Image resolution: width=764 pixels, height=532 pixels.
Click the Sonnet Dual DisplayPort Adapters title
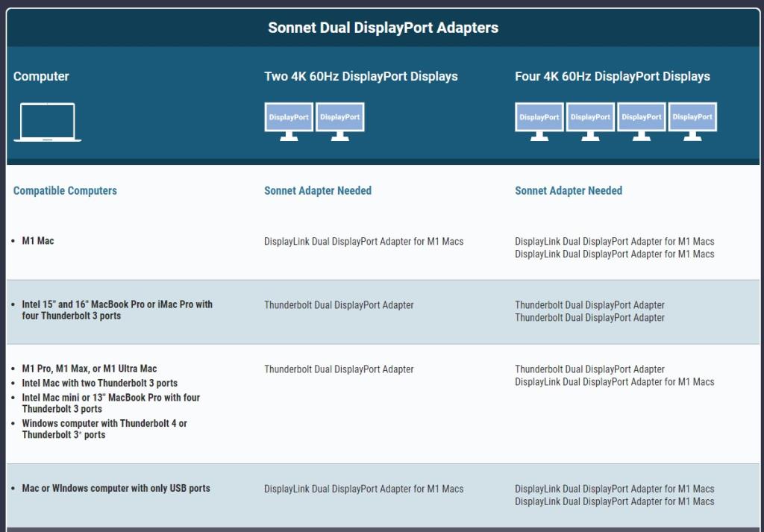click(x=383, y=28)
